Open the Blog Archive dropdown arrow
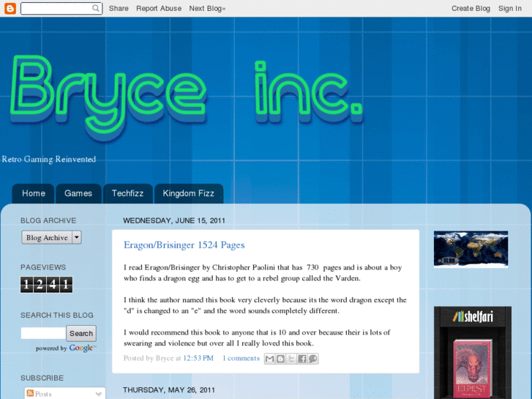 click(x=77, y=237)
